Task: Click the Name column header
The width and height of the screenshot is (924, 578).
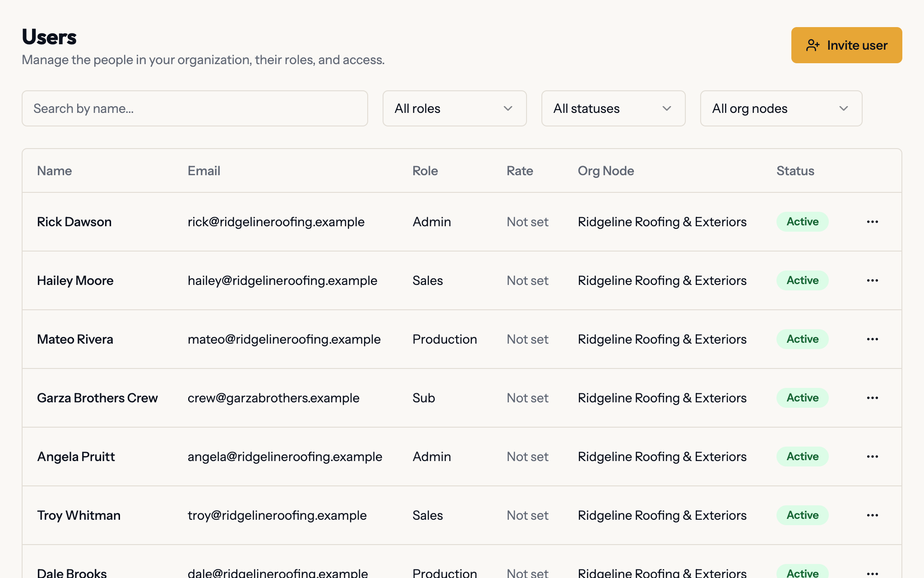Action: tap(55, 171)
